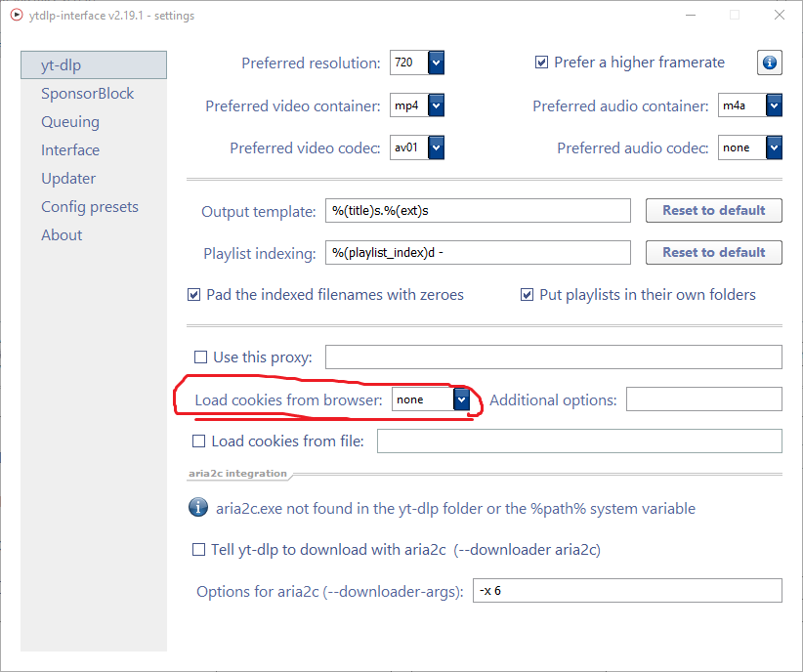The height and width of the screenshot is (672, 803).
Task: Close the settings window
Action: [x=779, y=15]
